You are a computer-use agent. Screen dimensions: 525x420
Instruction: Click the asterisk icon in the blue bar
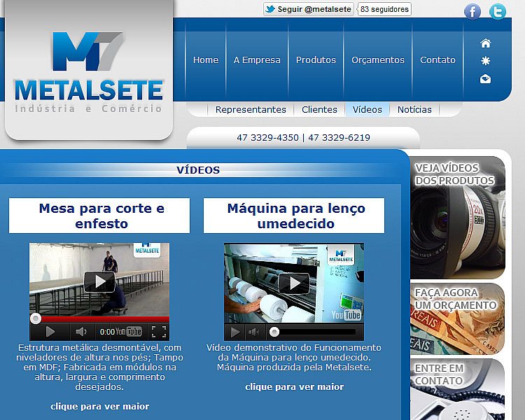click(x=486, y=61)
